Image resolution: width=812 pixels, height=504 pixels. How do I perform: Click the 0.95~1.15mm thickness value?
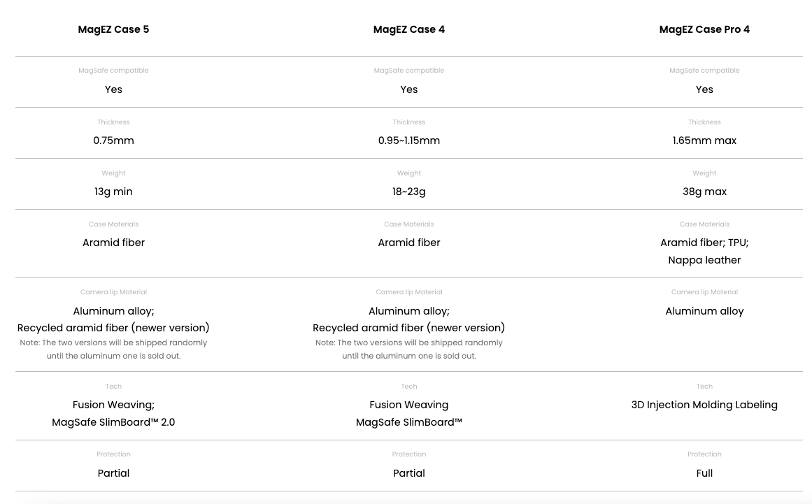pos(409,141)
